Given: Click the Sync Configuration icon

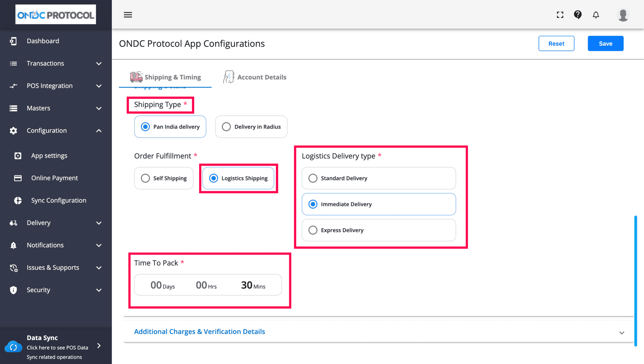Looking at the screenshot, I should pos(18,200).
